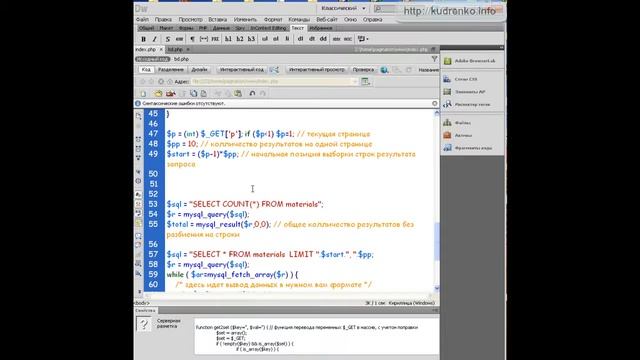Screen dimensions: 640x360
Task: Open the Окно menu
Action: 350,19
